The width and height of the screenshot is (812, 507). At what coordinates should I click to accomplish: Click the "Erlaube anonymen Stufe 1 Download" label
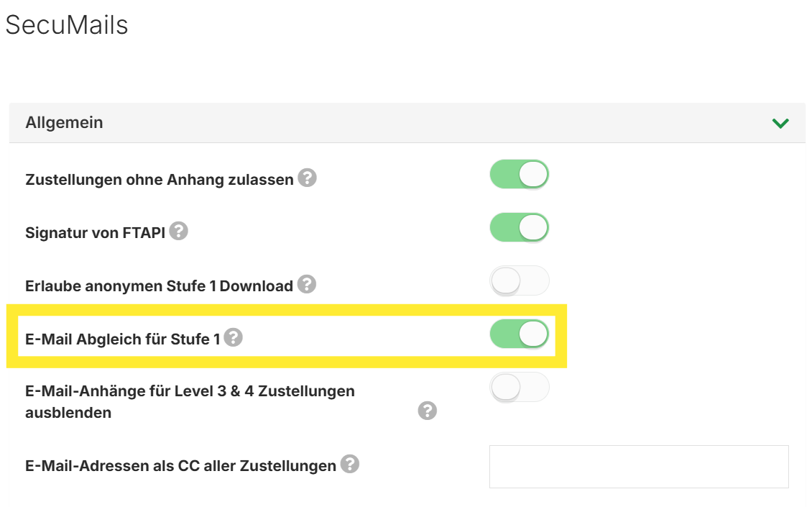click(x=159, y=286)
